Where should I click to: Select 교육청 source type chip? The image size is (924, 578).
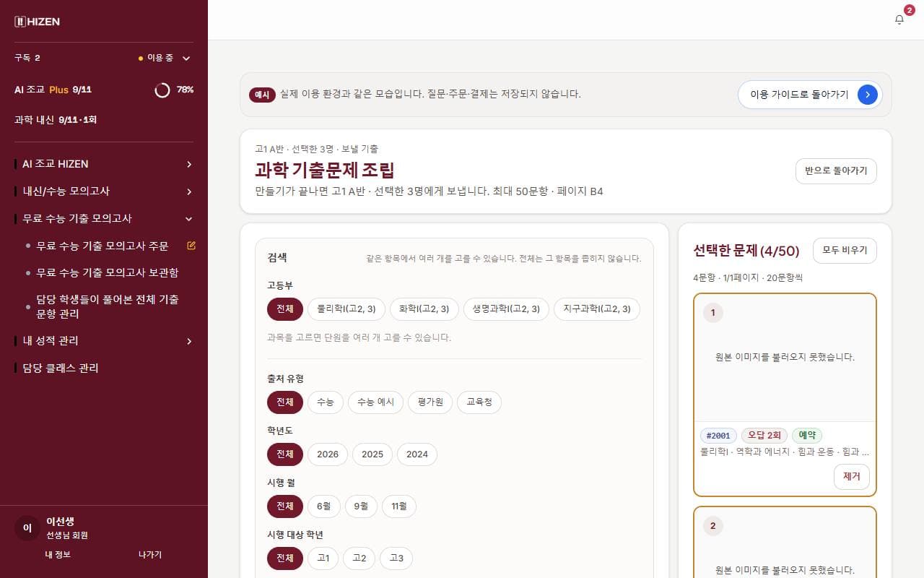(479, 402)
